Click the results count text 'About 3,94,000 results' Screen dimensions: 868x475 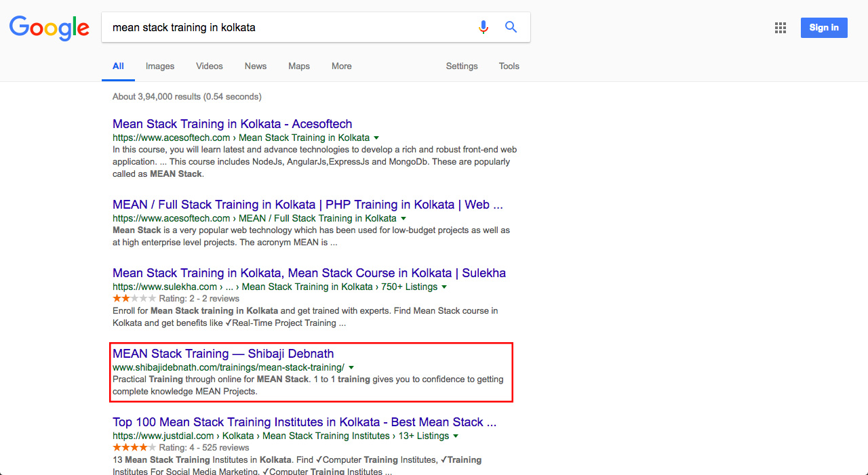tap(157, 97)
